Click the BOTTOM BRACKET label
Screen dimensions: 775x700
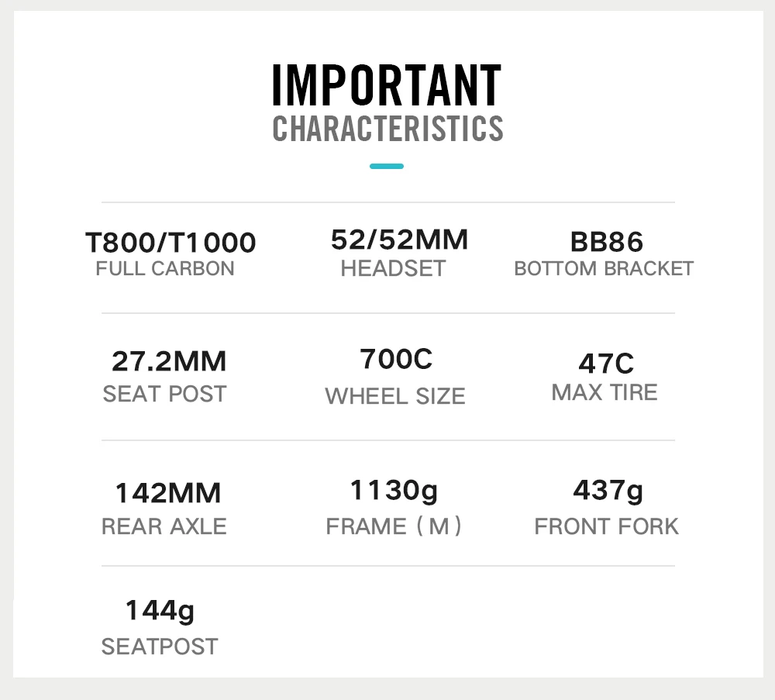[604, 269]
